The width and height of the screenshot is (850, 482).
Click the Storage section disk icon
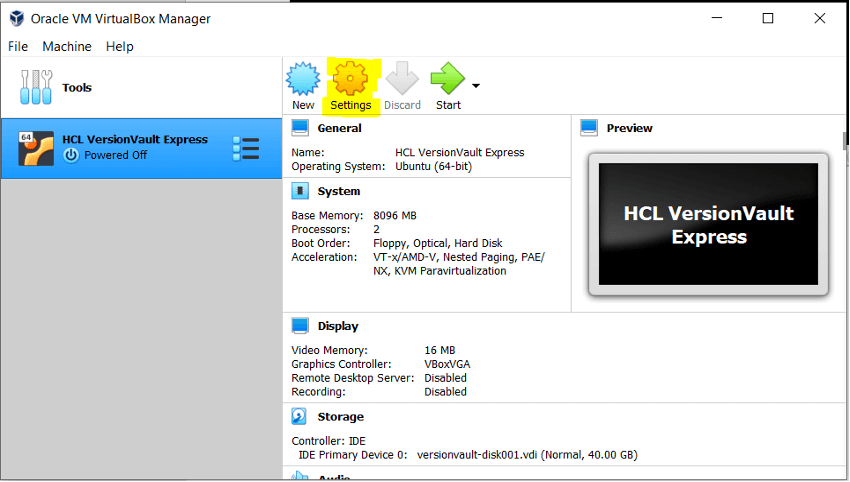point(299,416)
